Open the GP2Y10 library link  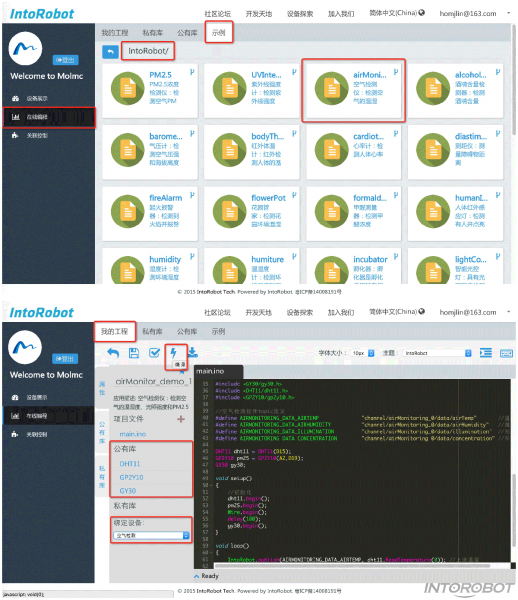pyautogui.click(x=131, y=477)
